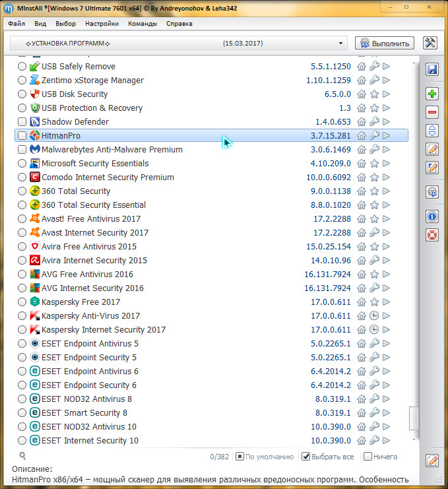
Task: Click the red minus remove icon
Action: (432, 112)
